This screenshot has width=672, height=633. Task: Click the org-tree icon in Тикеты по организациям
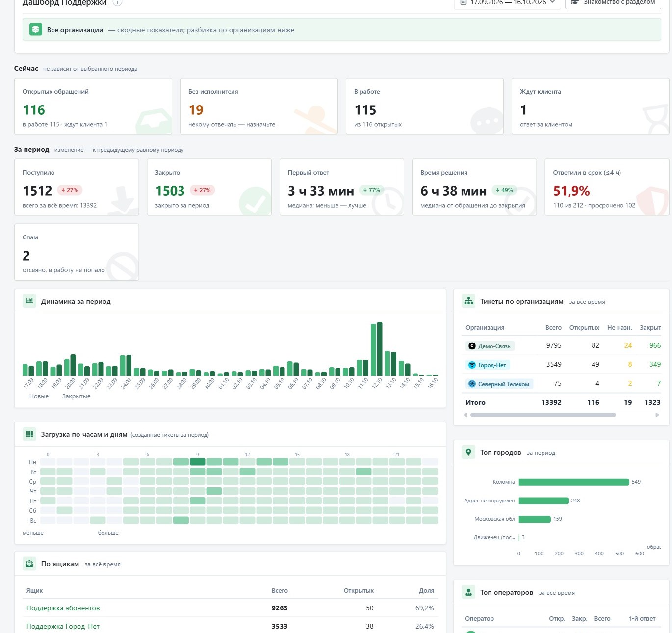coord(468,301)
